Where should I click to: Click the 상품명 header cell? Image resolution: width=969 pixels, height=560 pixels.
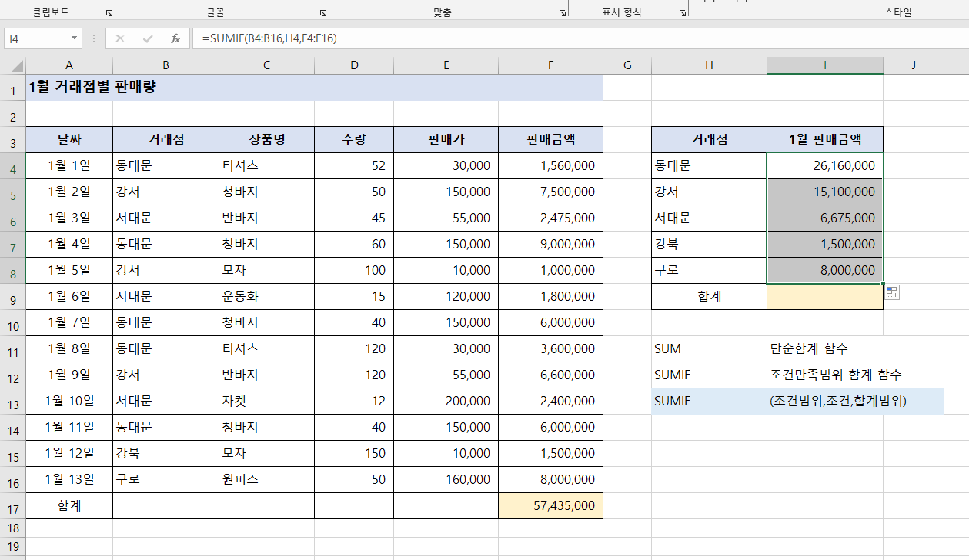tap(266, 140)
